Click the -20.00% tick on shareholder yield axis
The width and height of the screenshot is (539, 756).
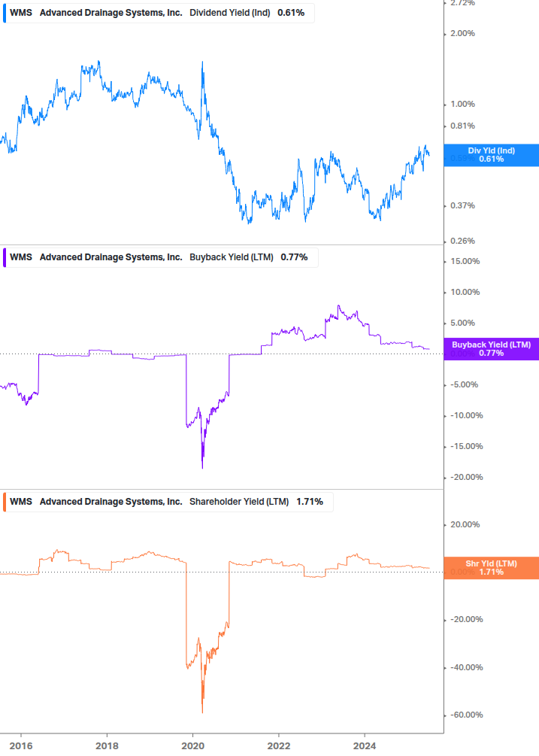point(466,620)
